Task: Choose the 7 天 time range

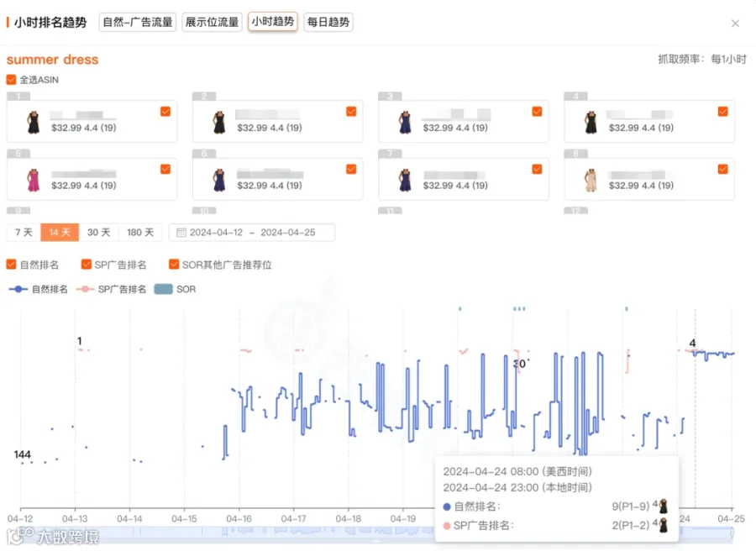Action: pos(24,233)
